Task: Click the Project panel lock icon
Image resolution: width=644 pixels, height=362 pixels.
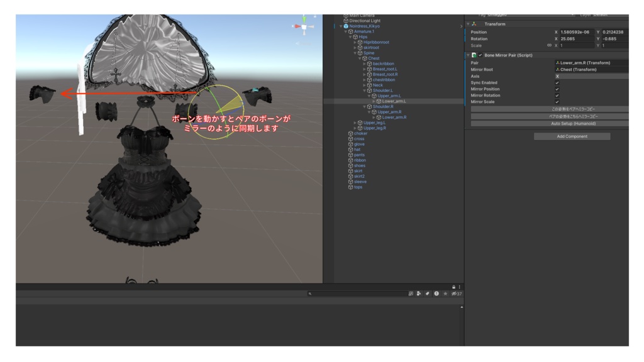Action: tap(454, 287)
